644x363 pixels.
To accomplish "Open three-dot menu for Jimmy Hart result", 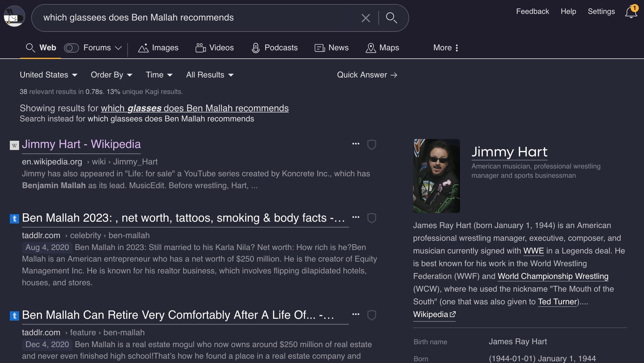I will 356,144.
